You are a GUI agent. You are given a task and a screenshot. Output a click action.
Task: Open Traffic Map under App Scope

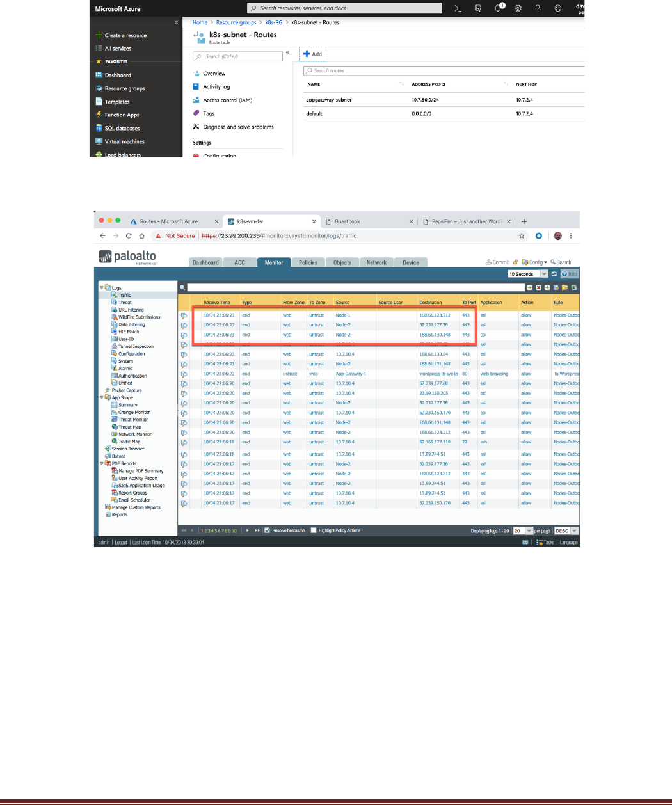coord(129,442)
